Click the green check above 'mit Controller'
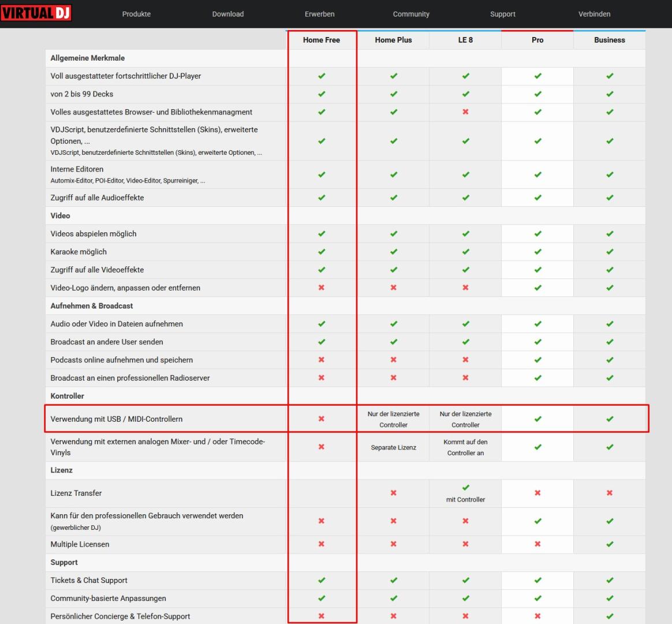Screen dimensions: 672x624 465,488
